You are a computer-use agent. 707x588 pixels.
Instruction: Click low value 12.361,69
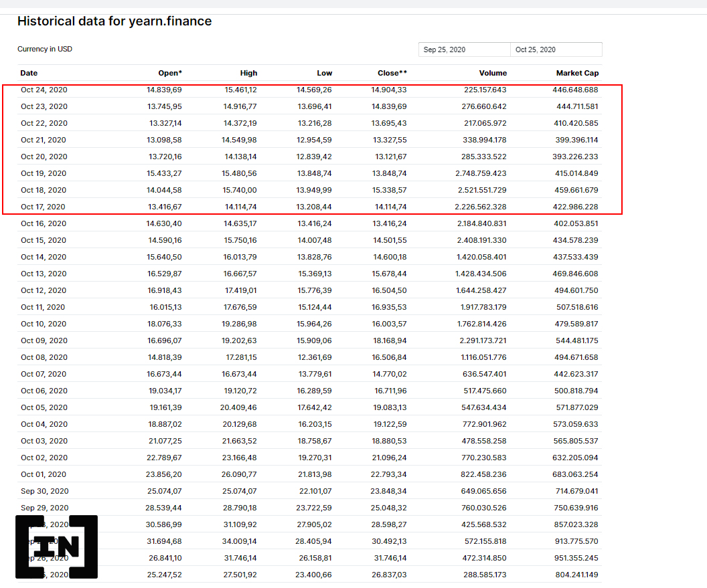[315, 357]
